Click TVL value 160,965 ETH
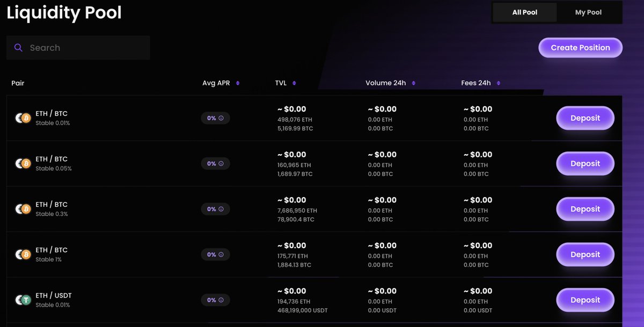Image resolution: width=644 pixels, height=327 pixels. 294,165
